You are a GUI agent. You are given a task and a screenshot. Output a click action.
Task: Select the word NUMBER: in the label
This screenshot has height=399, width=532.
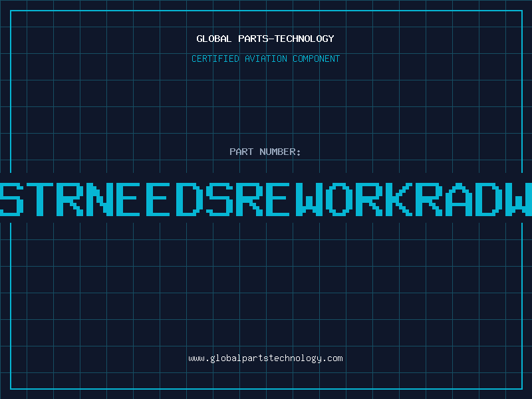280,152
